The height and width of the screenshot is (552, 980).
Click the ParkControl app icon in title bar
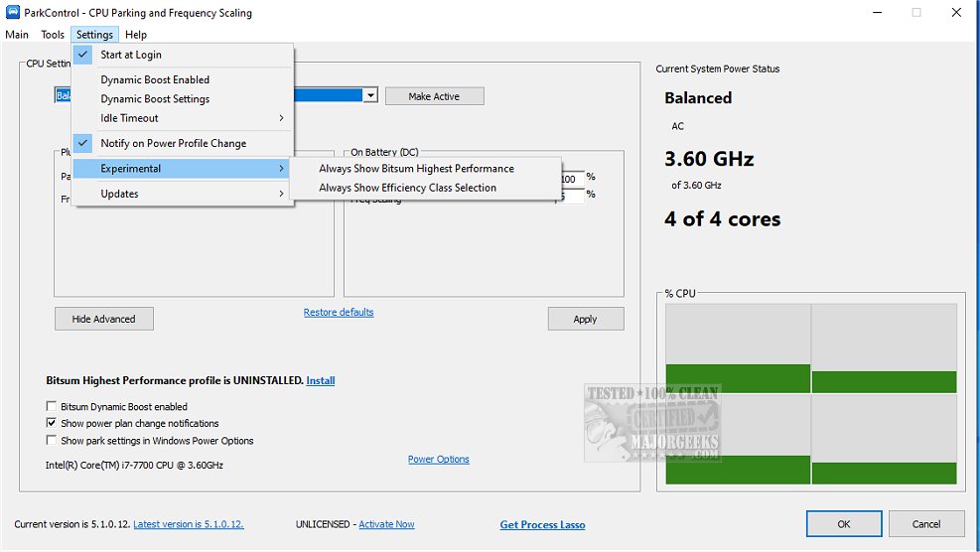click(x=11, y=13)
